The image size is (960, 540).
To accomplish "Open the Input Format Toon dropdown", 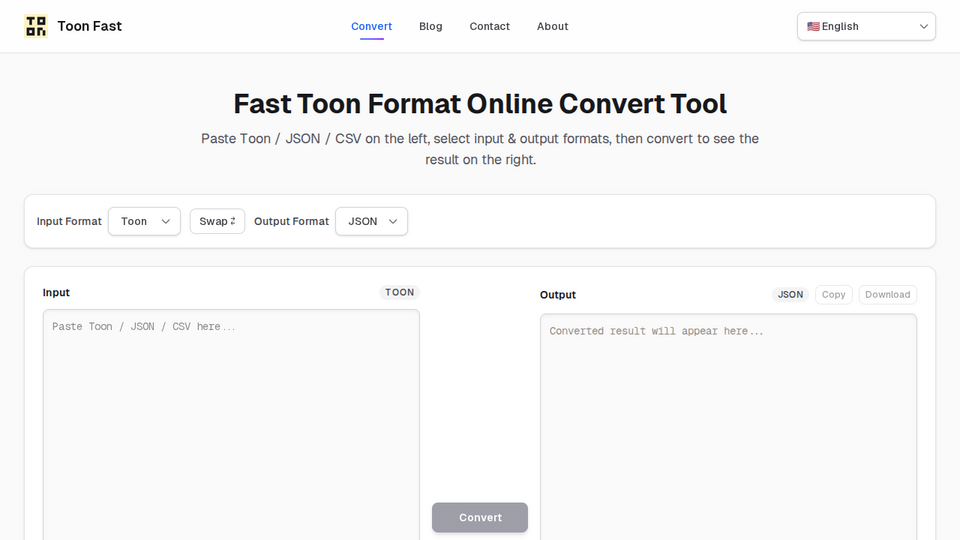I will pos(144,221).
